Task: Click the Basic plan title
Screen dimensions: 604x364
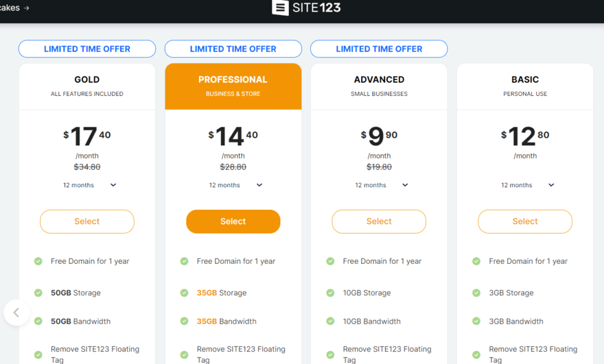Action: 525,80
